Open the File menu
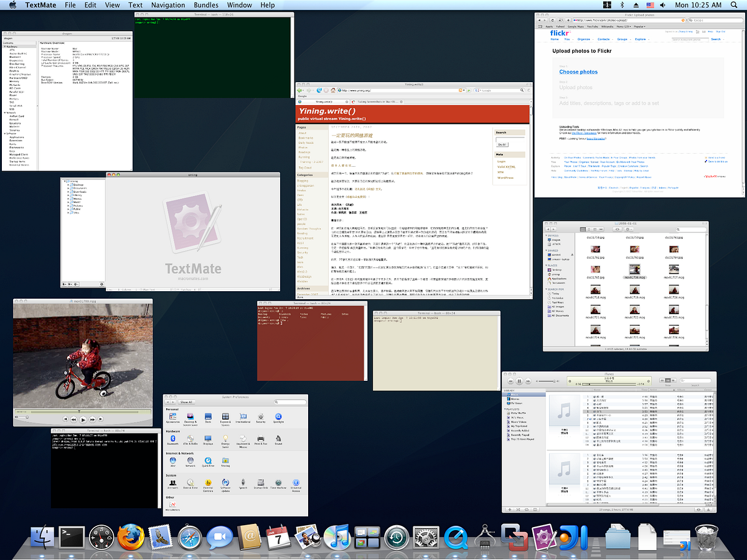The width and height of the screenshot is (747, 560). tap(70, 5)
